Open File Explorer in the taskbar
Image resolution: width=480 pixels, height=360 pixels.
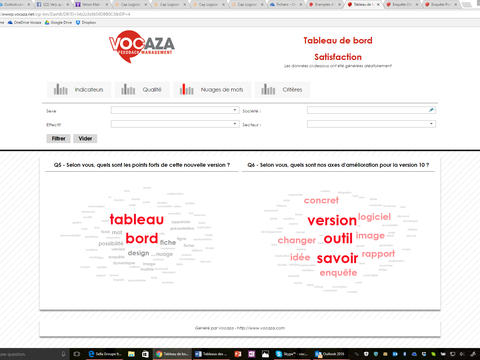tap(131, 354)
